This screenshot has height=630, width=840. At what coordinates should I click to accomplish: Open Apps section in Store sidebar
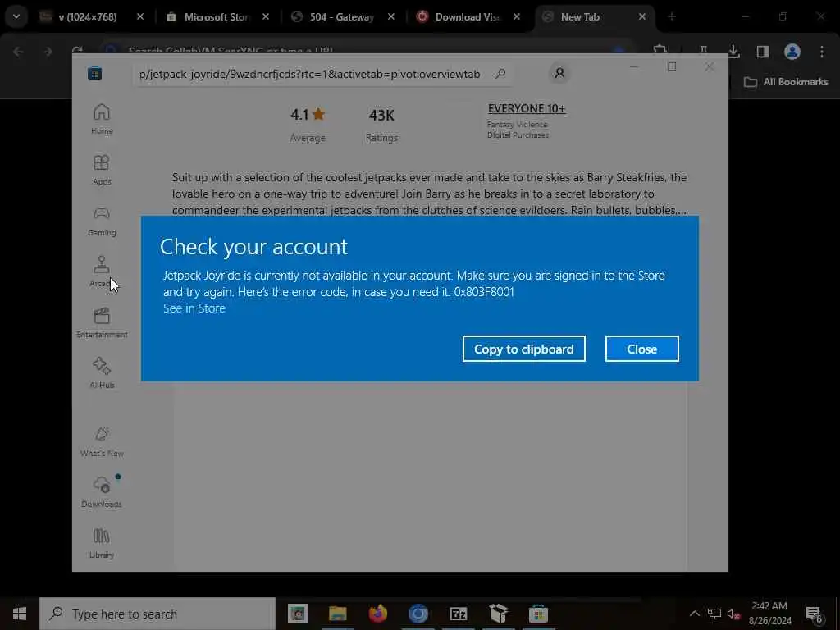click(x=102, y=170)
